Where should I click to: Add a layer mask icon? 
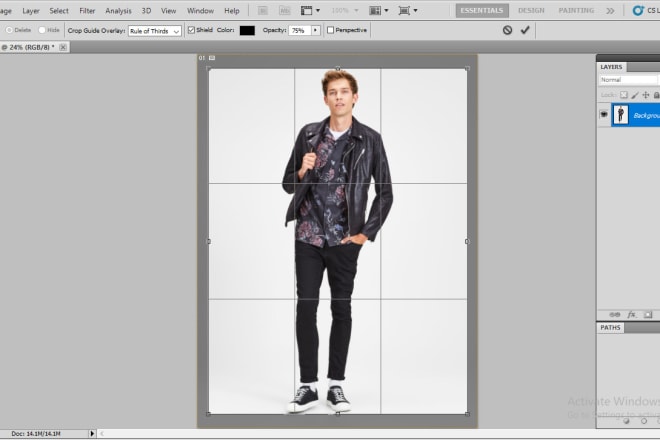648,315
